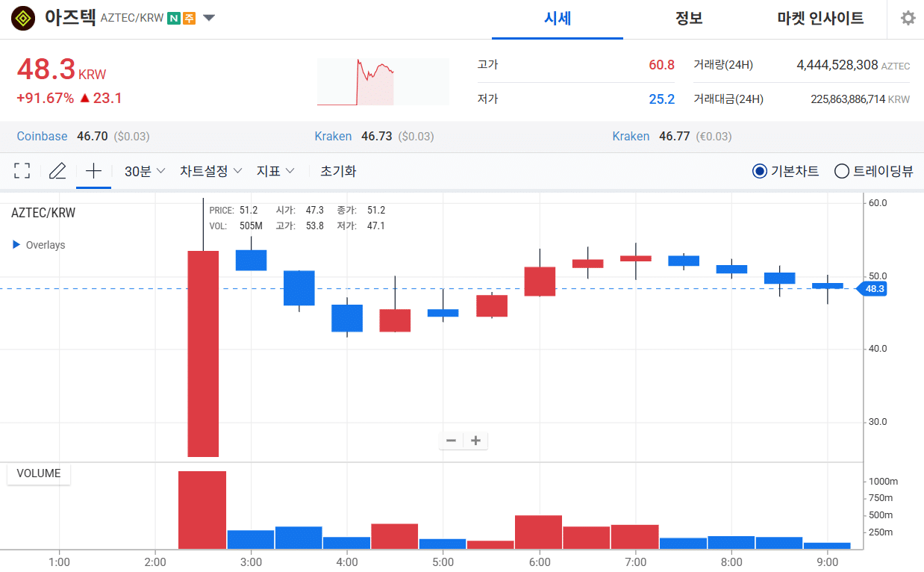
Task: Select the fullscreen chart icon
Action: (x=21, y=170)
